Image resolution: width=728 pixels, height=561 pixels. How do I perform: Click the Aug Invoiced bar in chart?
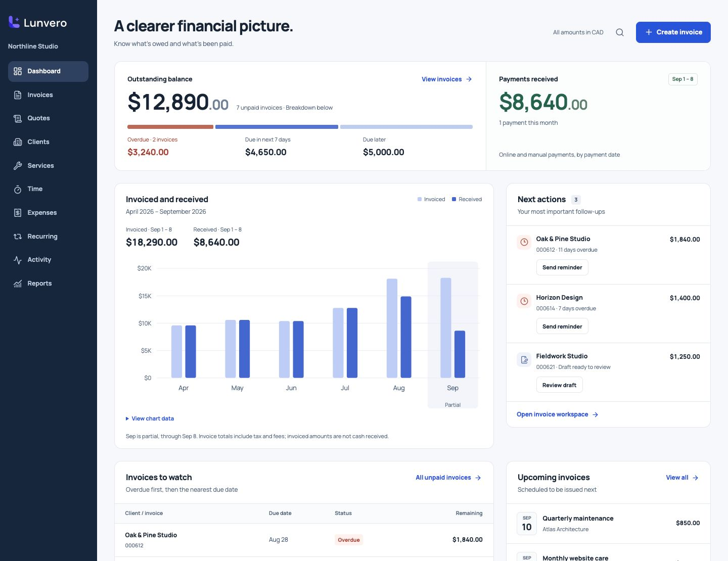pos(392,328)
